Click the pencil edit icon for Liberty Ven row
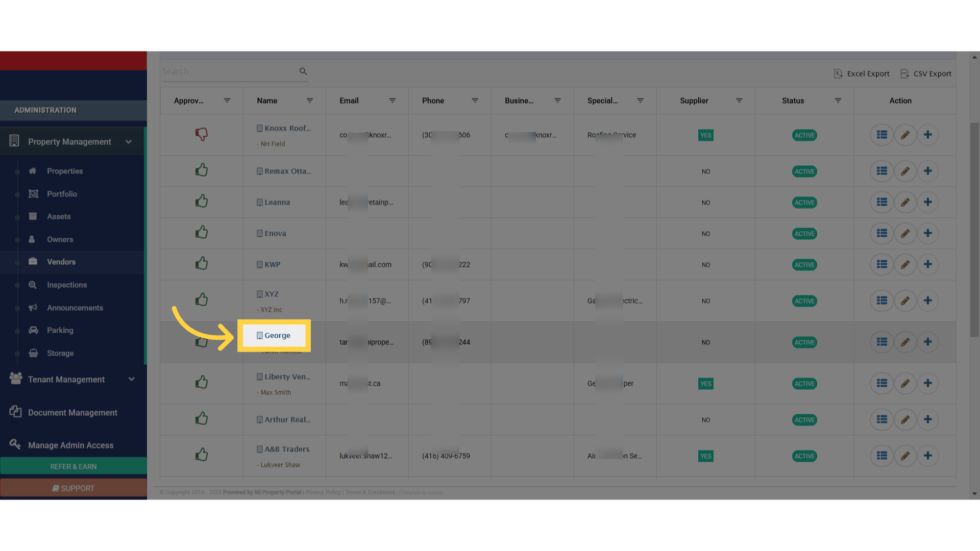This screenshot has width=980, height=551. point(905,384)
